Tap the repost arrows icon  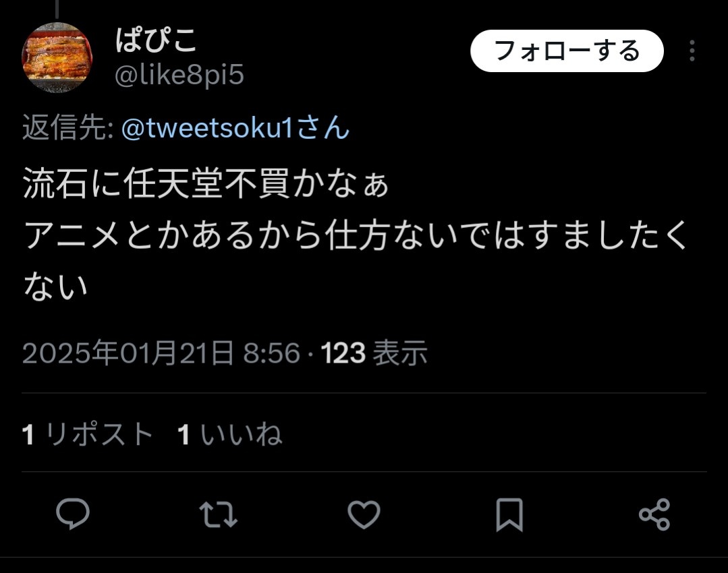tap(218, 514)
